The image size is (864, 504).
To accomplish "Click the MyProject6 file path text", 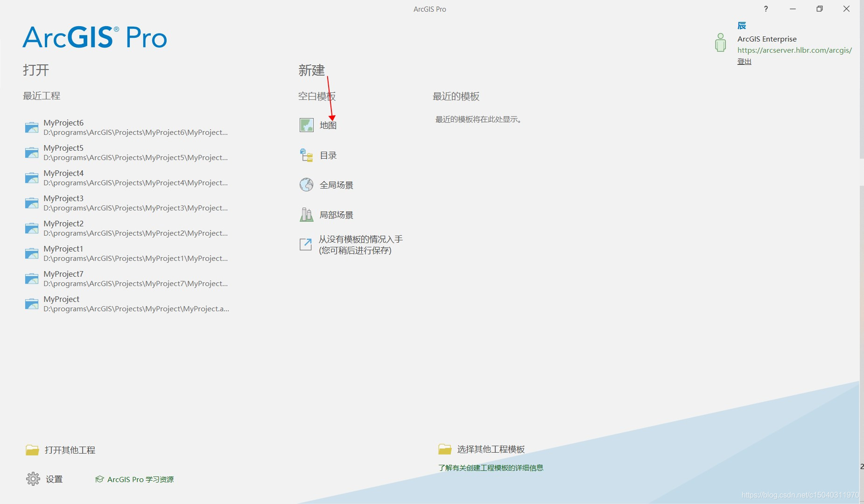I will point(136,133).
